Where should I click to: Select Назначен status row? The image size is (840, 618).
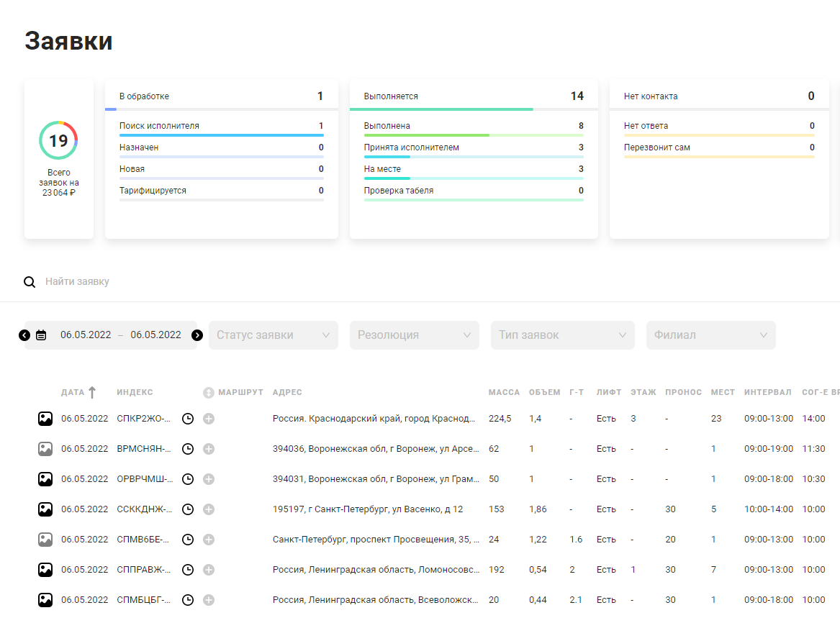[221, 149]
